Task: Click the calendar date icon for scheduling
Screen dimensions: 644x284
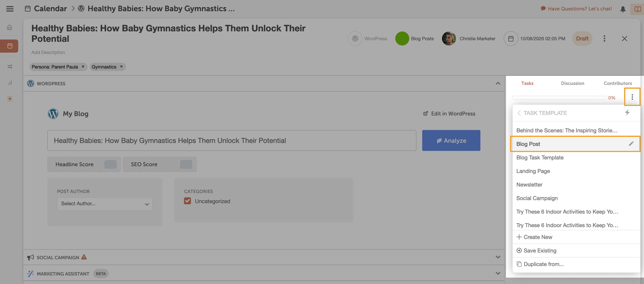Action: coord(511,39)
